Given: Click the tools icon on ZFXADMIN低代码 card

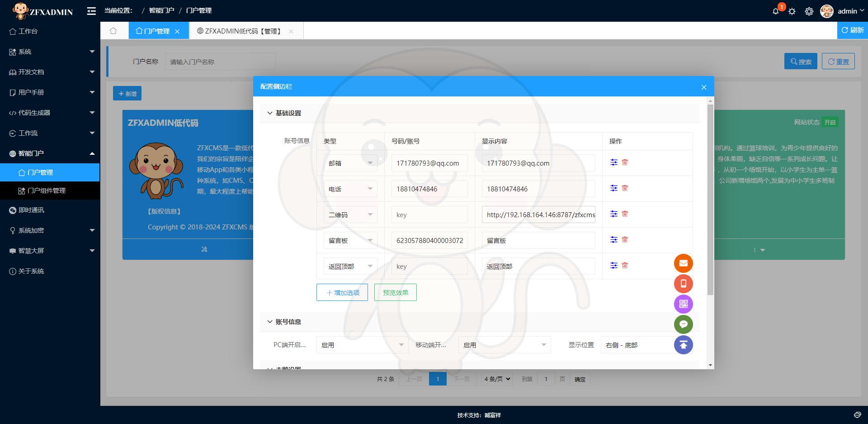Looking at the screenshot, I should pyautogui.click(x=204, y=249).
